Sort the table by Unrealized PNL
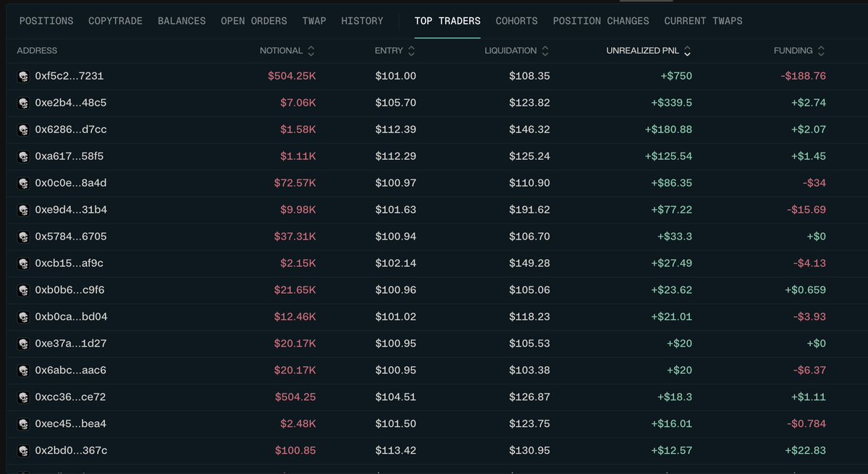The image size is (868, 474). point(649,51)
